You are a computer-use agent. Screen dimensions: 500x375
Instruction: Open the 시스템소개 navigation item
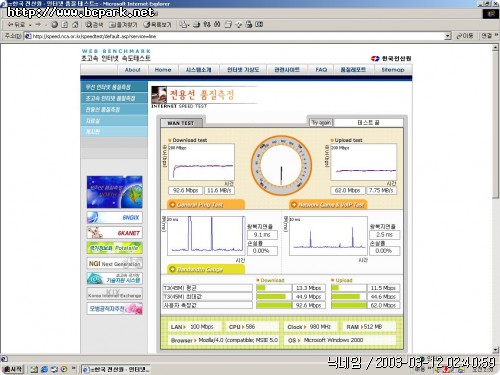pyautogui.click(x=198, y=70)
